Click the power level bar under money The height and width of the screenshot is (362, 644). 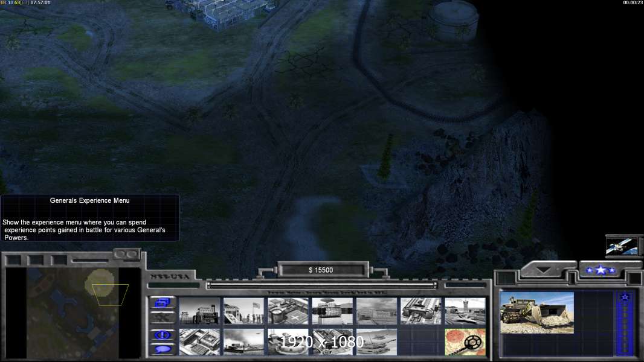tap(321, 285)
